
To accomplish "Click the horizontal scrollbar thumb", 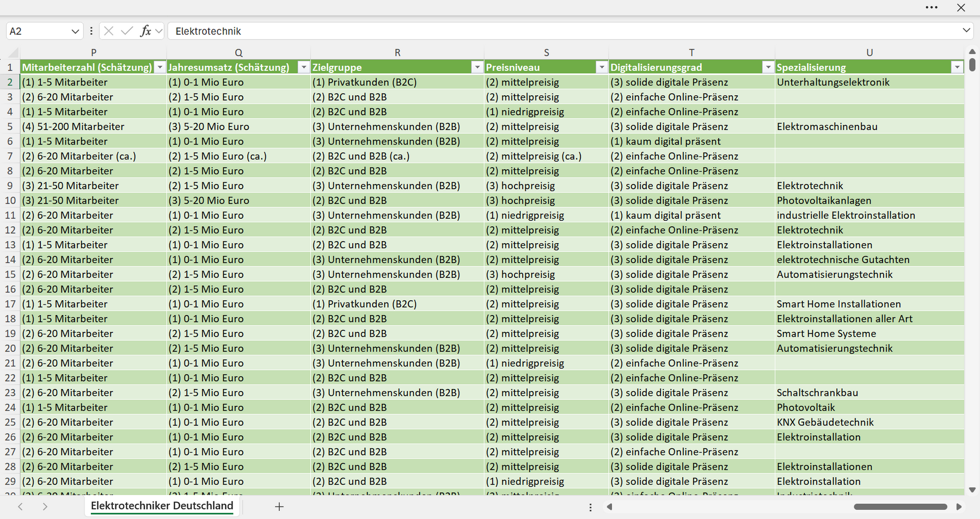I will (x=901, y=506).
